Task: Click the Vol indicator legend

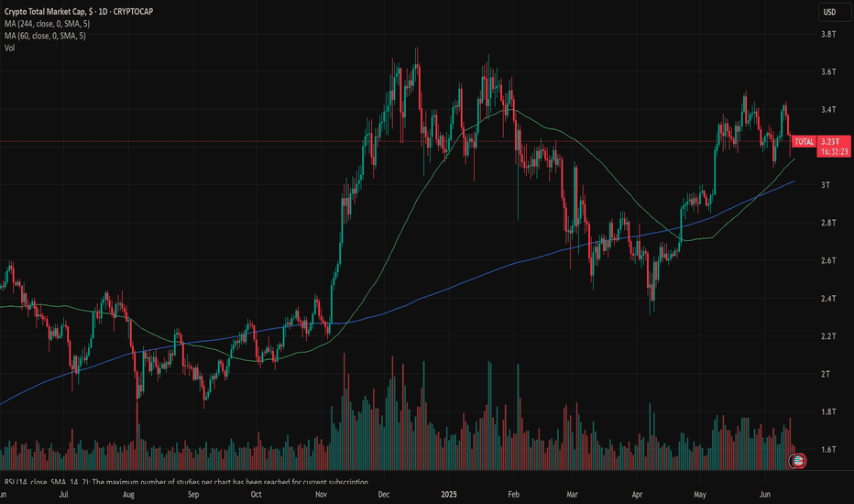Action: click(x=9, y=48)
